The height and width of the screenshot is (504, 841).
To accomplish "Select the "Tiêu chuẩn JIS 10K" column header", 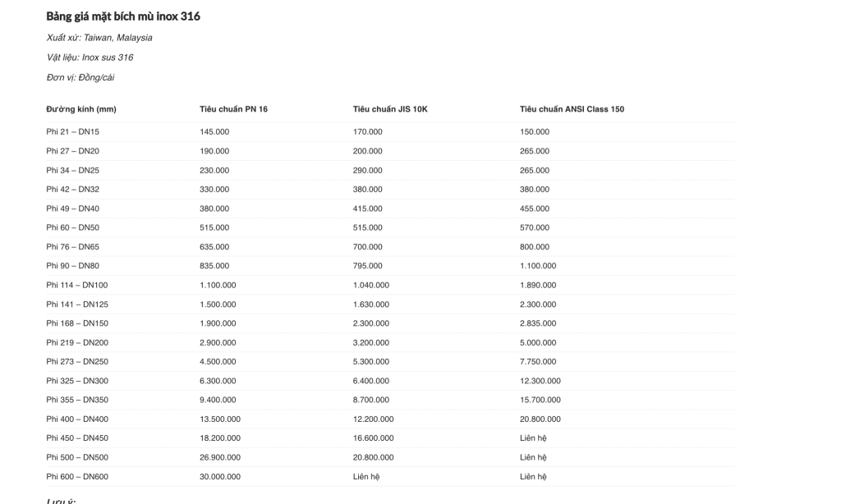I will (390, 109).
